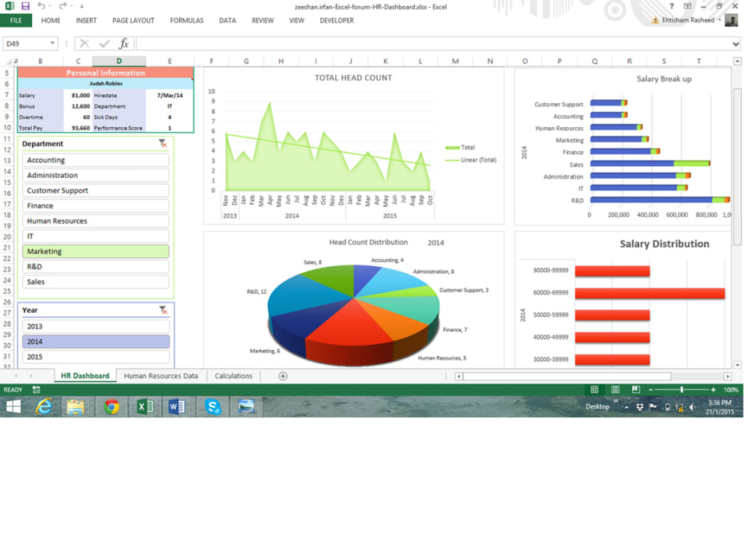Open Skype from the taskbar
Image resolution: width=748 pixels, height=560 pixels.
[212, 407]
